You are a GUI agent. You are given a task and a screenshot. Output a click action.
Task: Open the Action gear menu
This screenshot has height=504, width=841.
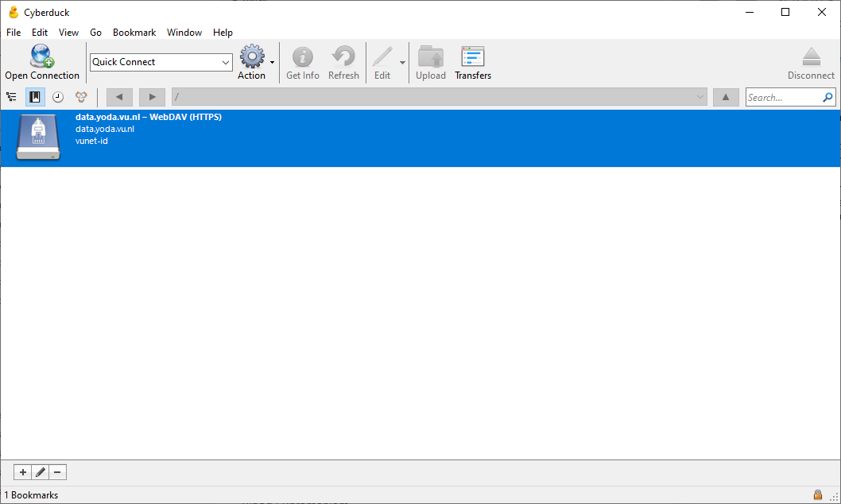252,57
